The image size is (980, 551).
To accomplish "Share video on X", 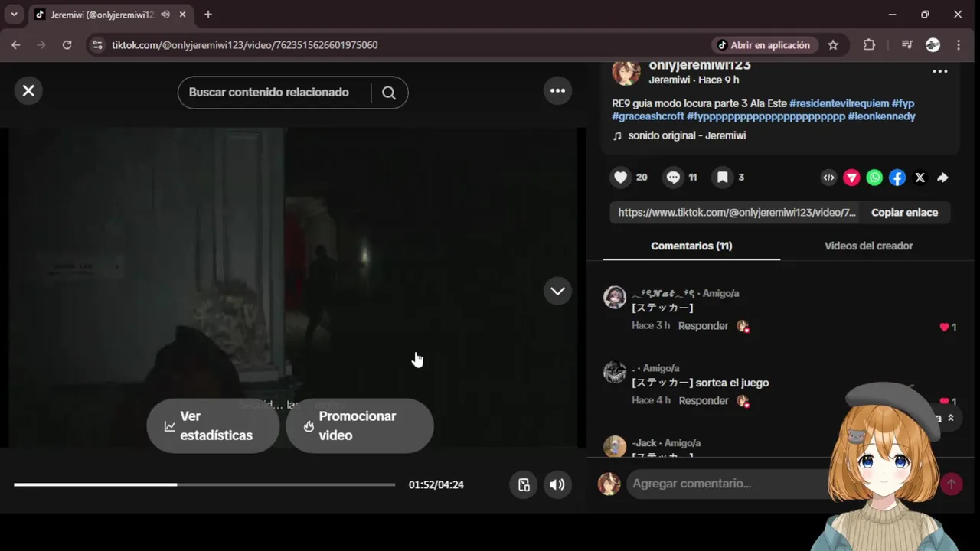I will coord(920,178).
